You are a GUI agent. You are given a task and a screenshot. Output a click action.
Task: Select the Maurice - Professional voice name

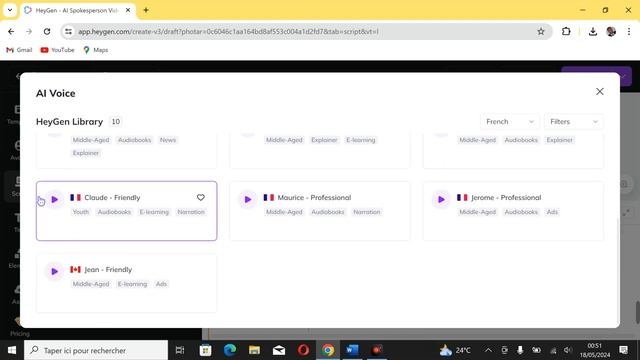pyautogui.click(x=314, y=198)
